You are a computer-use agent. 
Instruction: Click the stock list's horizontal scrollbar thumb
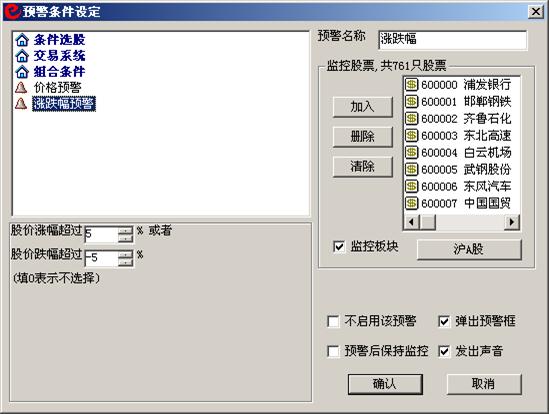pos(427,222)
